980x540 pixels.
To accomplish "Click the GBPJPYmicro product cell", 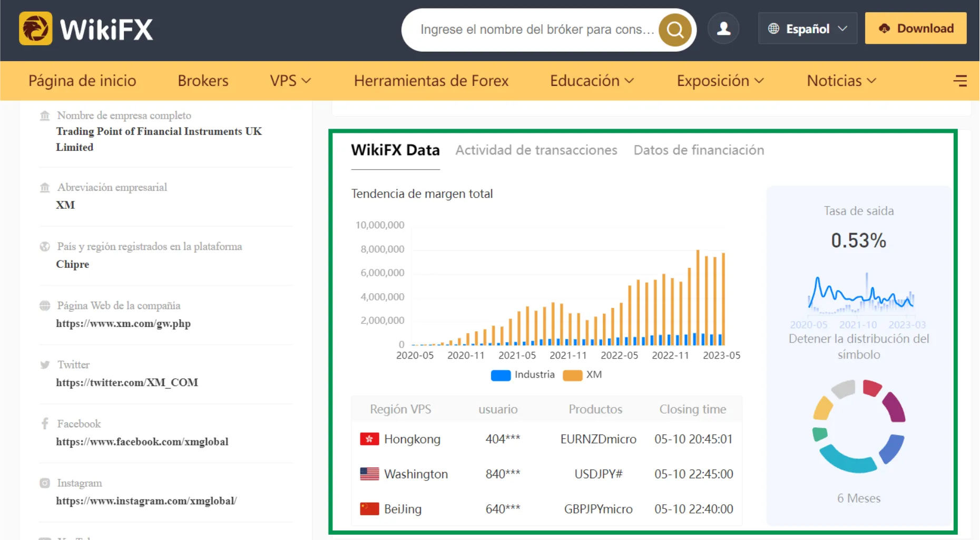I will [x=598, y=508].
